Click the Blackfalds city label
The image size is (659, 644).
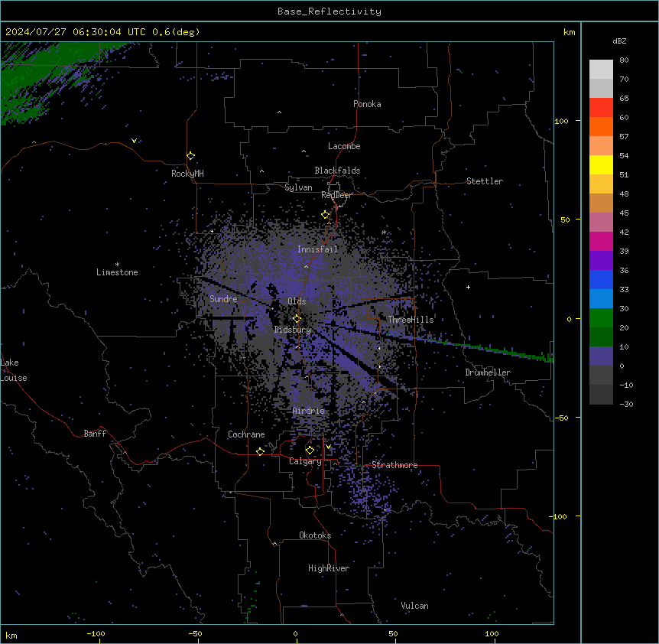337,171
